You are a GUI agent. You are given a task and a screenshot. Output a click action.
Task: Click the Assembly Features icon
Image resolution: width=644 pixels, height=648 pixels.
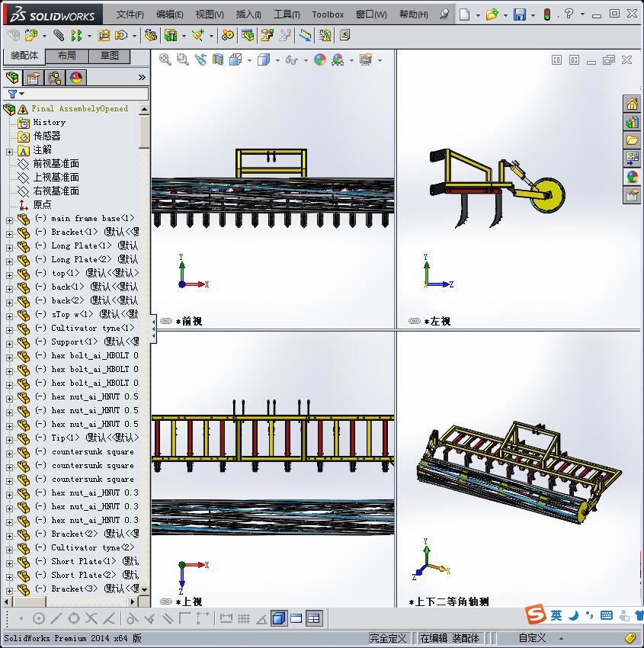click(171, 36)
